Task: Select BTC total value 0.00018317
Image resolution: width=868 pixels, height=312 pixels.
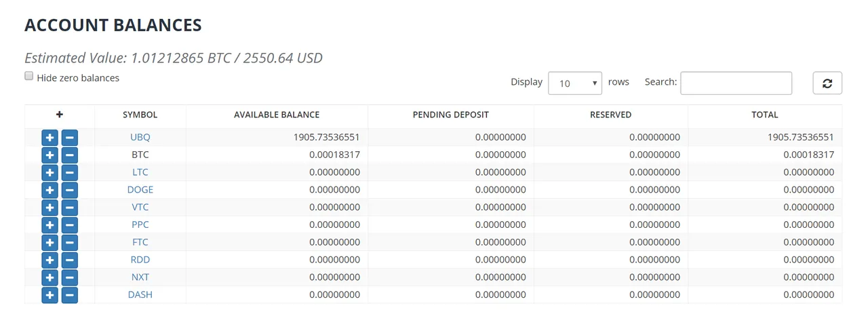Action: [x=809, y=155]
